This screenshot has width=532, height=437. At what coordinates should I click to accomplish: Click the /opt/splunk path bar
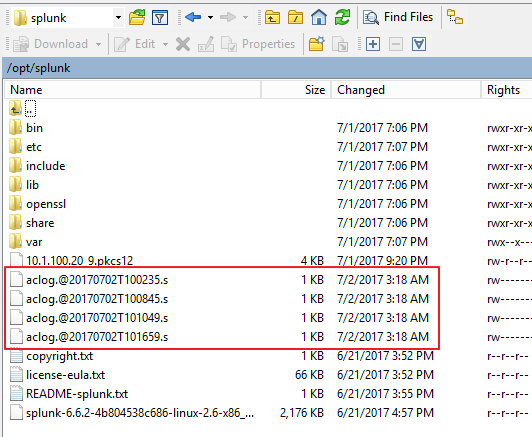coord(267,68)
